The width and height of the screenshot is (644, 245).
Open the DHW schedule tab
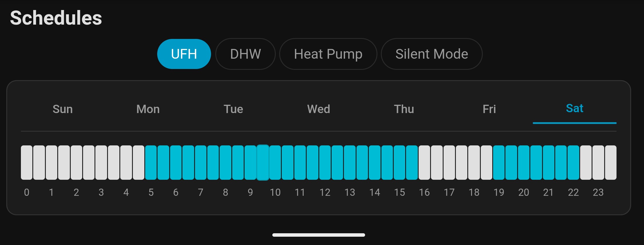pyautogui.click(x=245, y=54)
